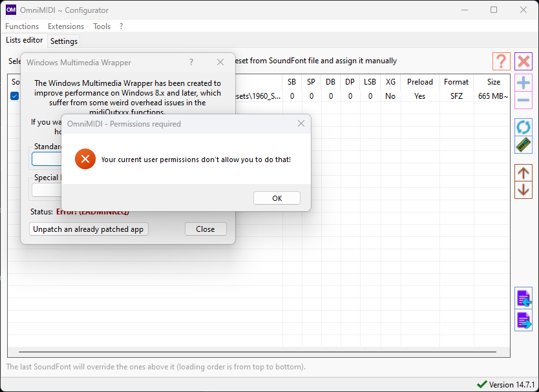
Task: Open the Functions menu
Action: click(x=21, y=26)
